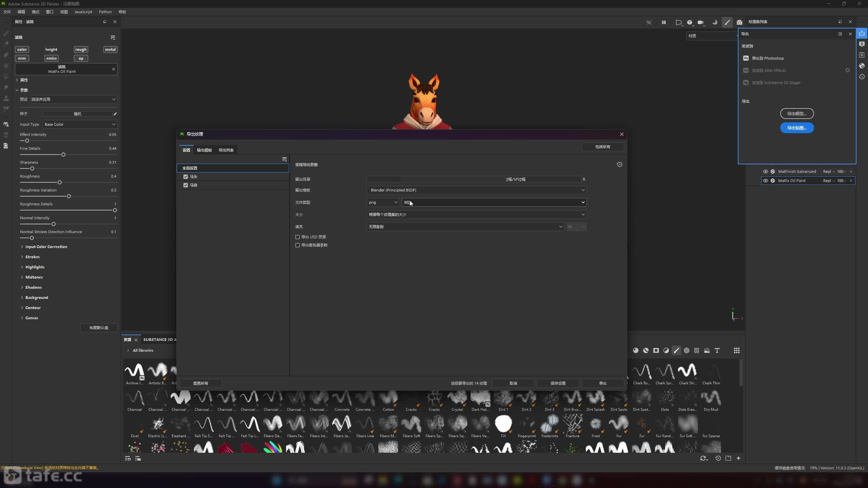
Task: Uncheck the 马头 texture set checkbox
Action: [x=185, y=177]
